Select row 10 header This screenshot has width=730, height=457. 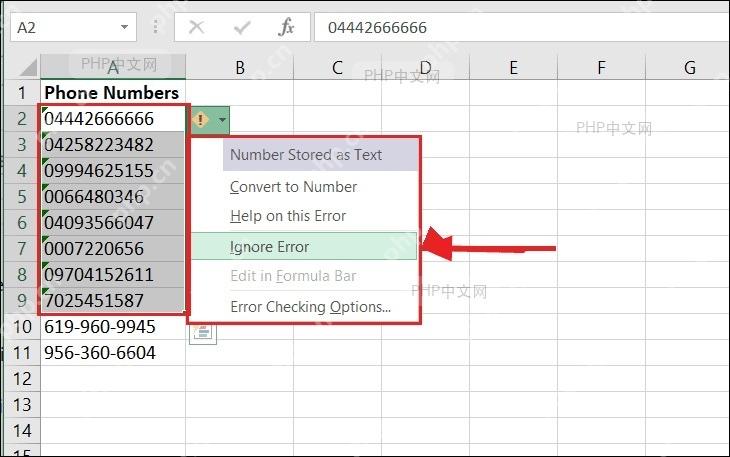(x=22, y=326)
